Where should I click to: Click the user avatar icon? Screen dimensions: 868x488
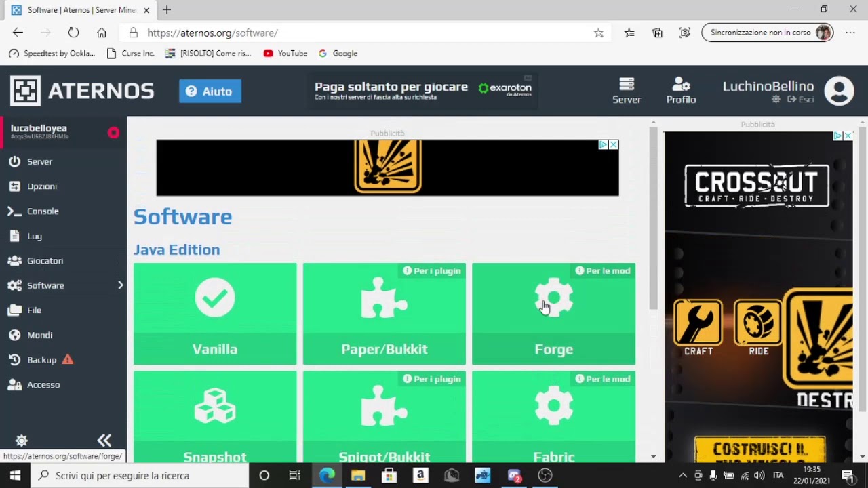point(839,91)
